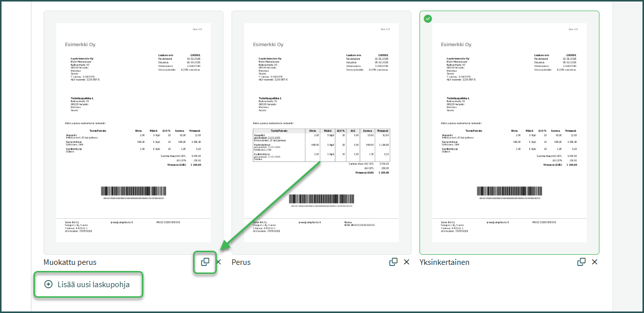Click the Perus template name label
The height and width of the screenshot is (313, 644).
[x=241, y=262]
